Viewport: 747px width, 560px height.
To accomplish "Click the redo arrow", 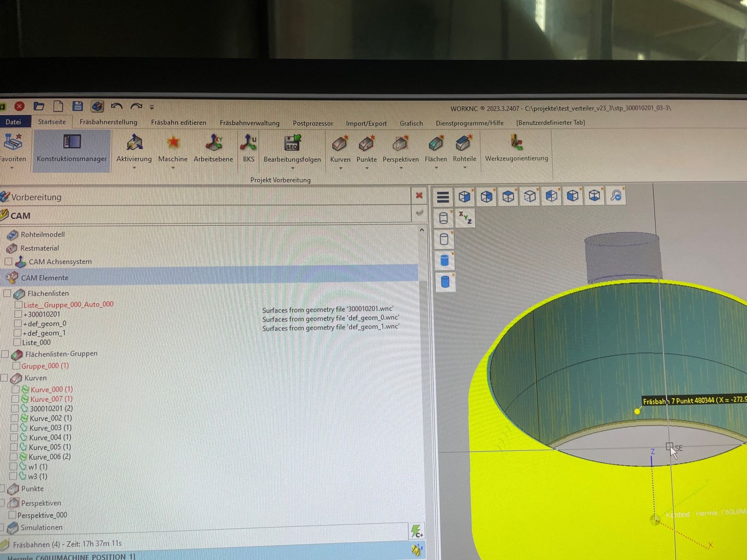I will [x=136, y=106].
